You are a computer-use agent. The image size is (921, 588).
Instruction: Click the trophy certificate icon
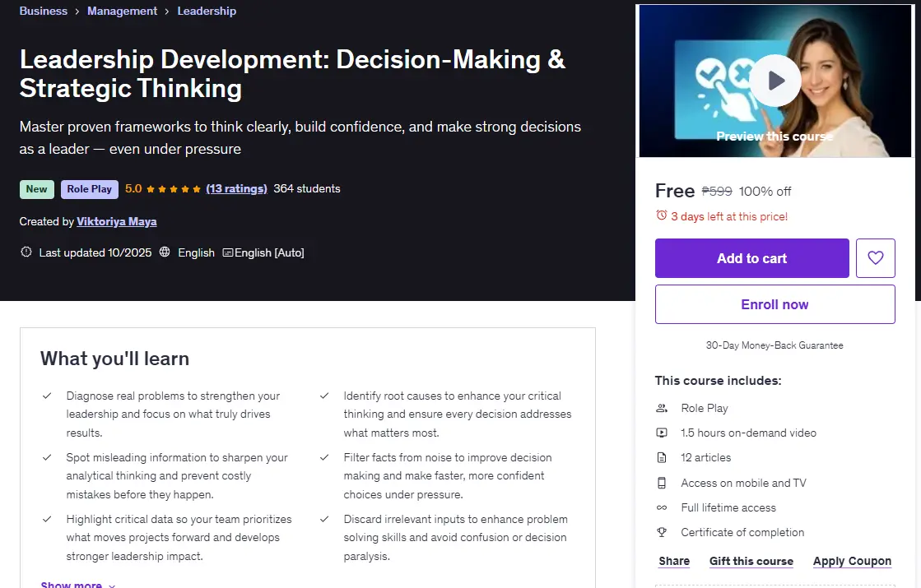tap(662, 532)
